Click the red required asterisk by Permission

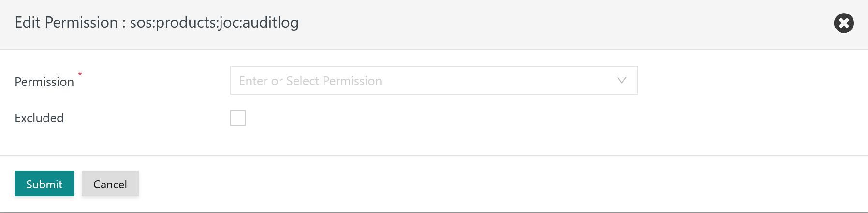(x=80, y=74)
